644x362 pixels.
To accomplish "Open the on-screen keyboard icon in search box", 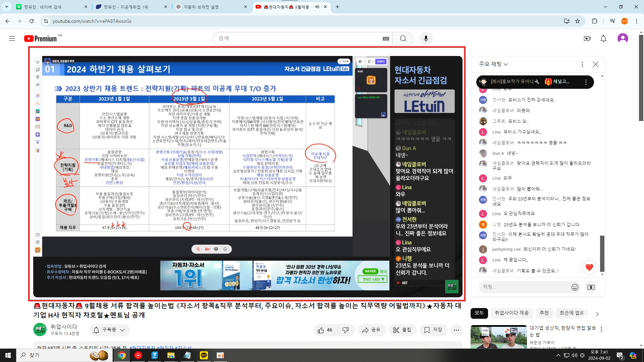I will coord(386,39).
